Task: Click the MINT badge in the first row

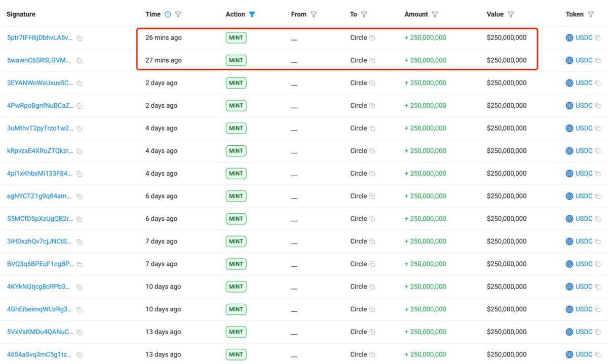Action: coord(236,37)
